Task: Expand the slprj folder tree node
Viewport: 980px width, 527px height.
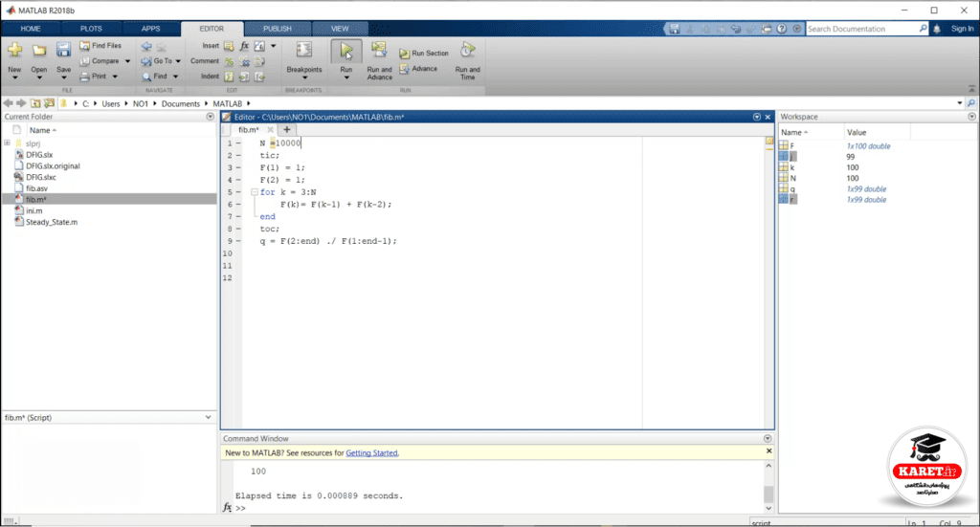Action: click(x=7, y=143)
